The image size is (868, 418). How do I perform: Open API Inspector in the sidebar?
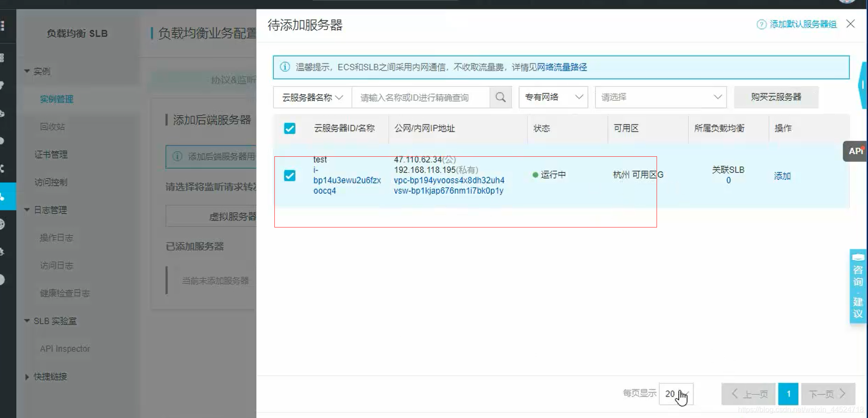tap(65, 349)
